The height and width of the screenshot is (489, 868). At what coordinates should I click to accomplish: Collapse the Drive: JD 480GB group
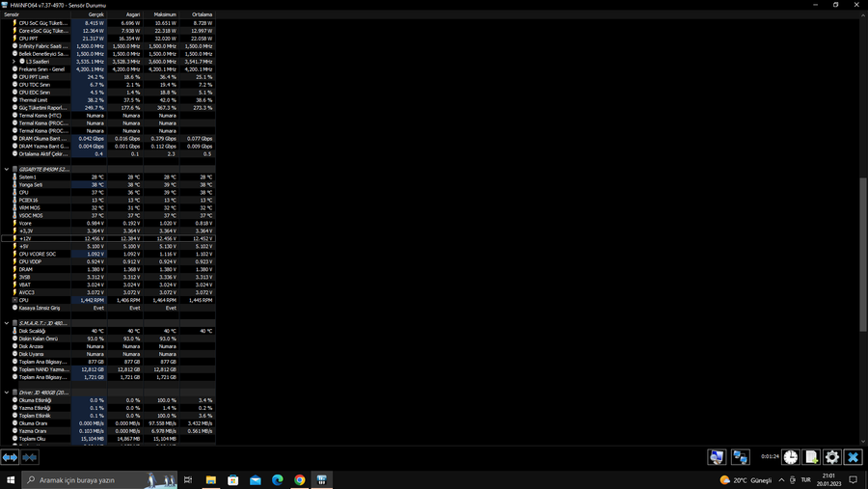6,393
